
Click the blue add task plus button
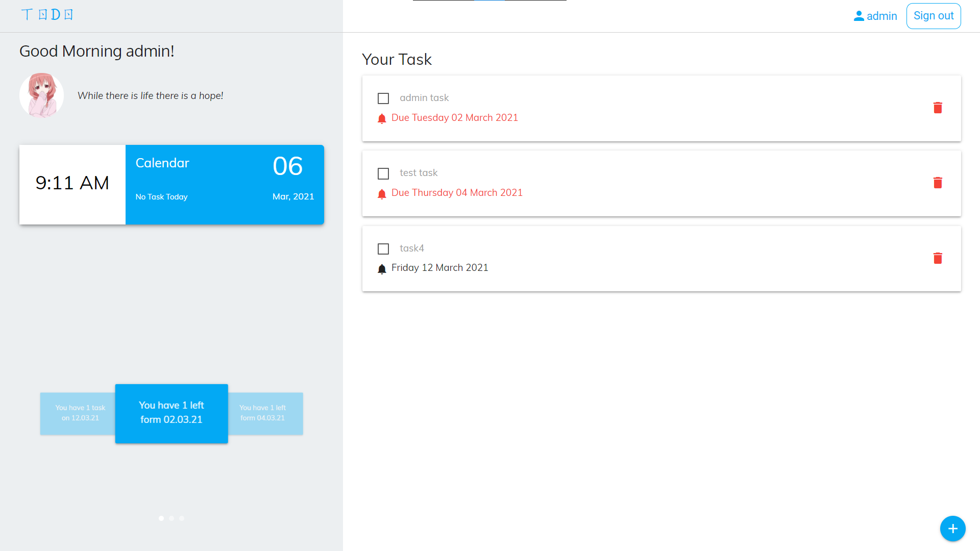(952, 529)
